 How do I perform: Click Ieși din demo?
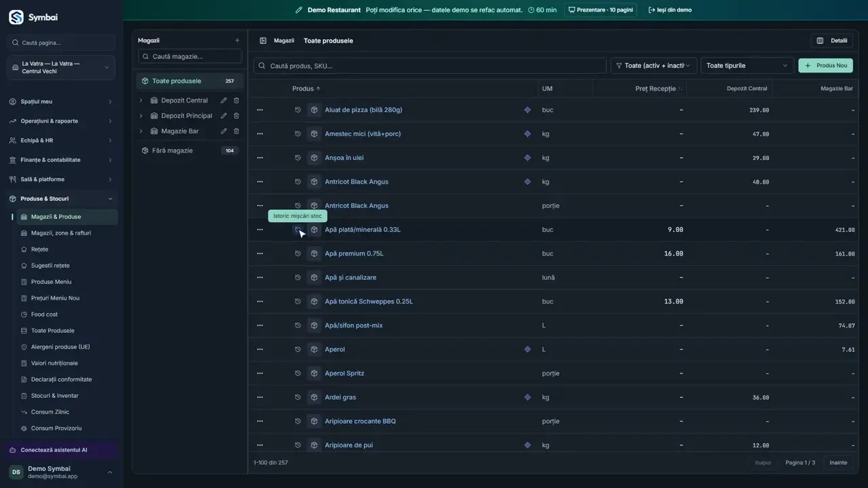[x=670, y=10]
